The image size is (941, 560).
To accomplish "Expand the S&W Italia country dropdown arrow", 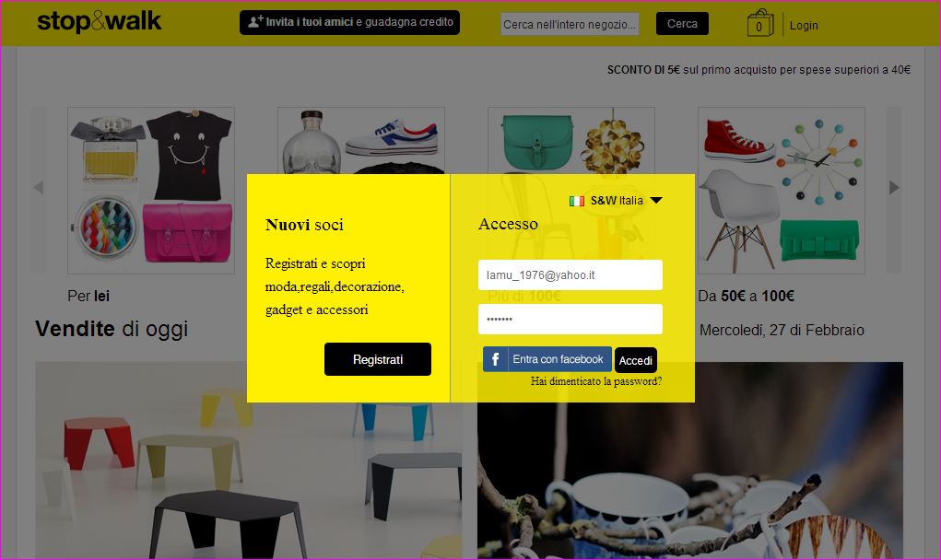I will [656, 200].
